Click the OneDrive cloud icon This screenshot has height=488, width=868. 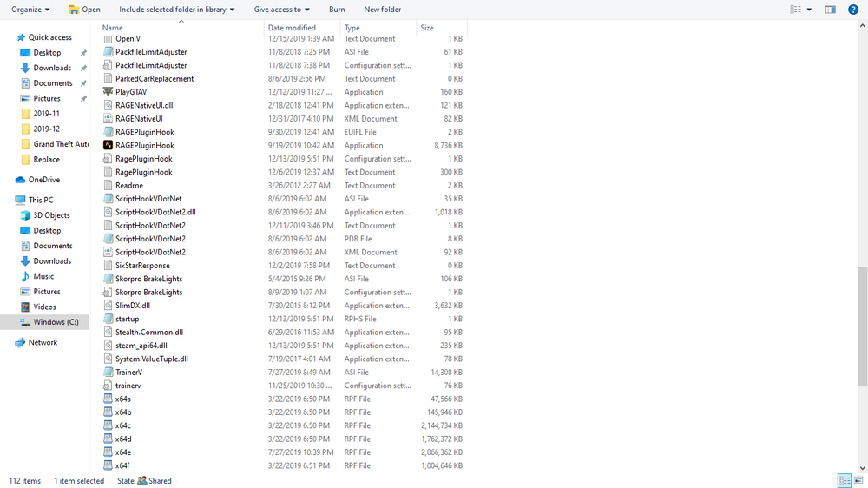click(21, 180)
